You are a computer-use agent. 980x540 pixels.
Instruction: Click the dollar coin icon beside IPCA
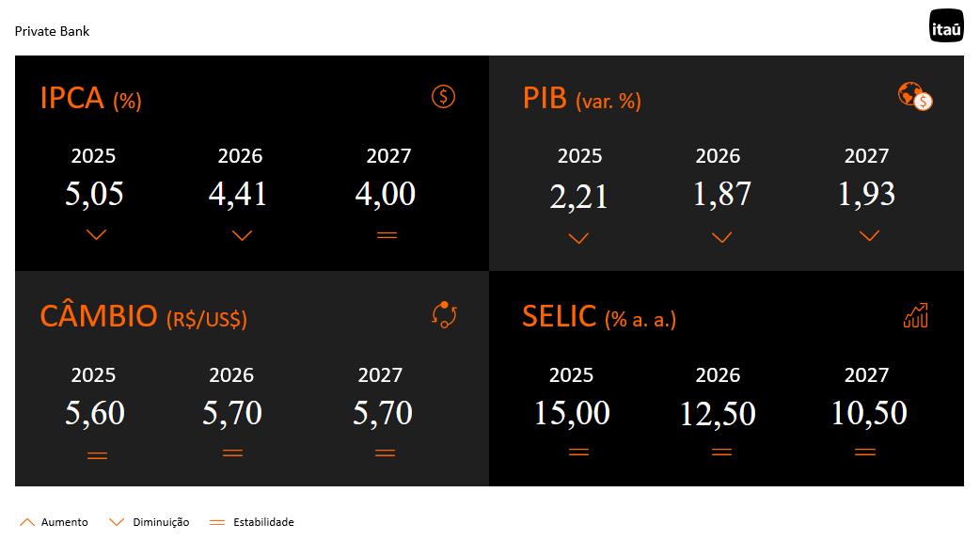tap(444, 96)
